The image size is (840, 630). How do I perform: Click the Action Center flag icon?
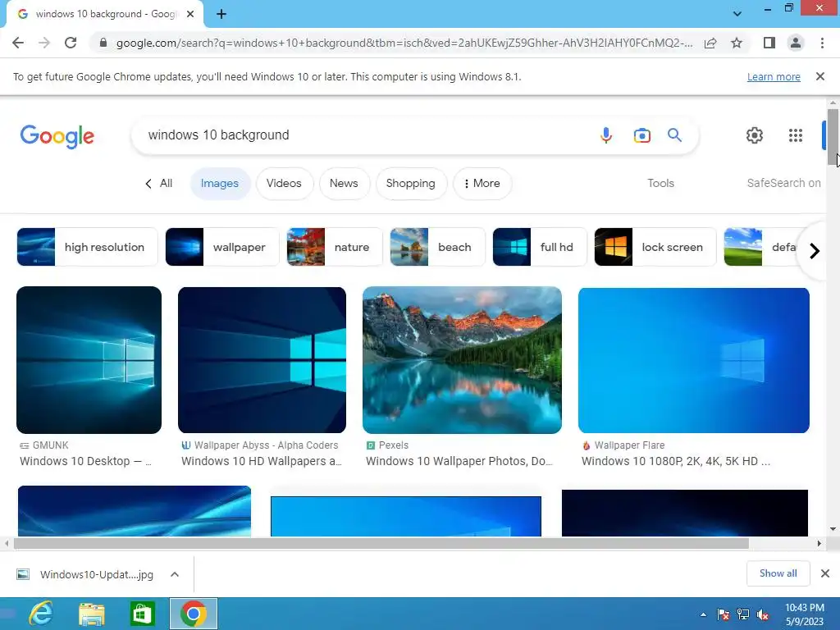click(724, 614)
